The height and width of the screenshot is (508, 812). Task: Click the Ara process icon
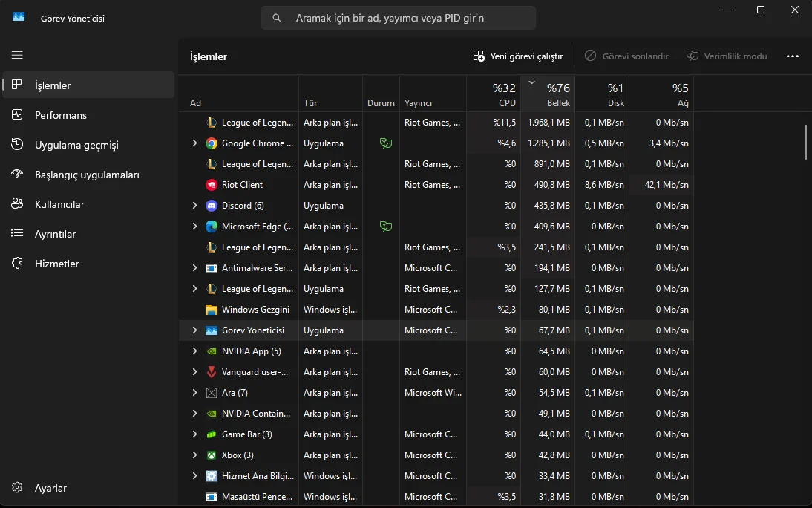pyautogui.click(x=212, y=393)
